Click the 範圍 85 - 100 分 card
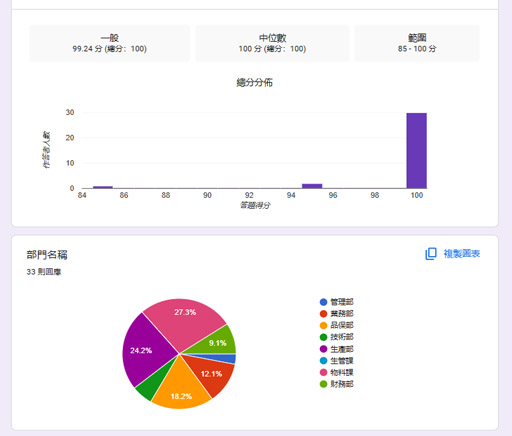The height and width of the screenshot is (436, 512). point(417,43)
